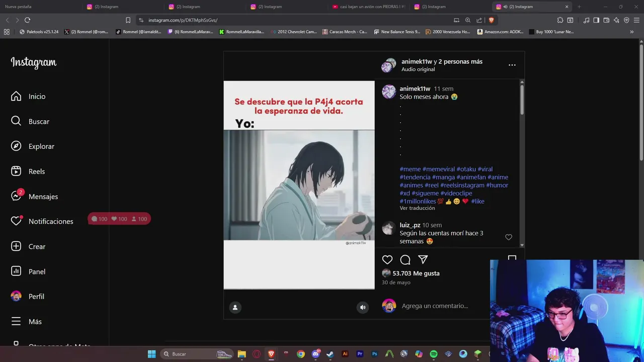Open 2012 Chevrolet Cam... bookmark
The height and width of the screenshot is (362, 644).
(293, 32)
